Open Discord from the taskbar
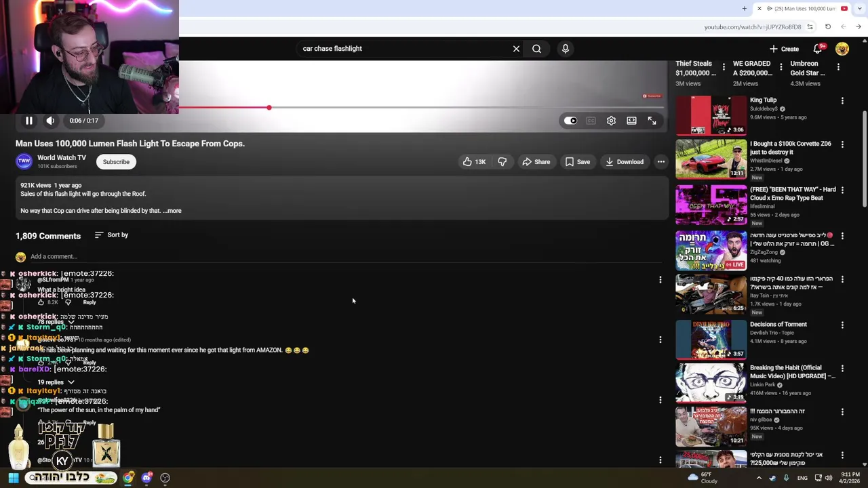Image resolution: width=868 pixels, height=488 pixels. coord(146,478)
